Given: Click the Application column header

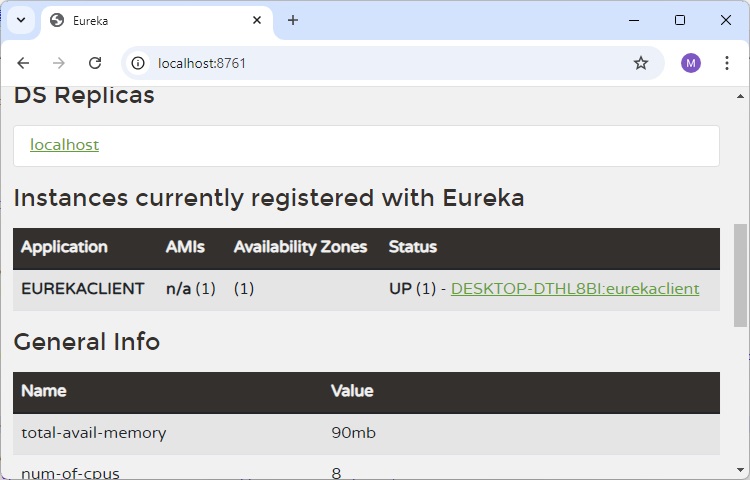Looking at the screenshot, I should (64, 247).
